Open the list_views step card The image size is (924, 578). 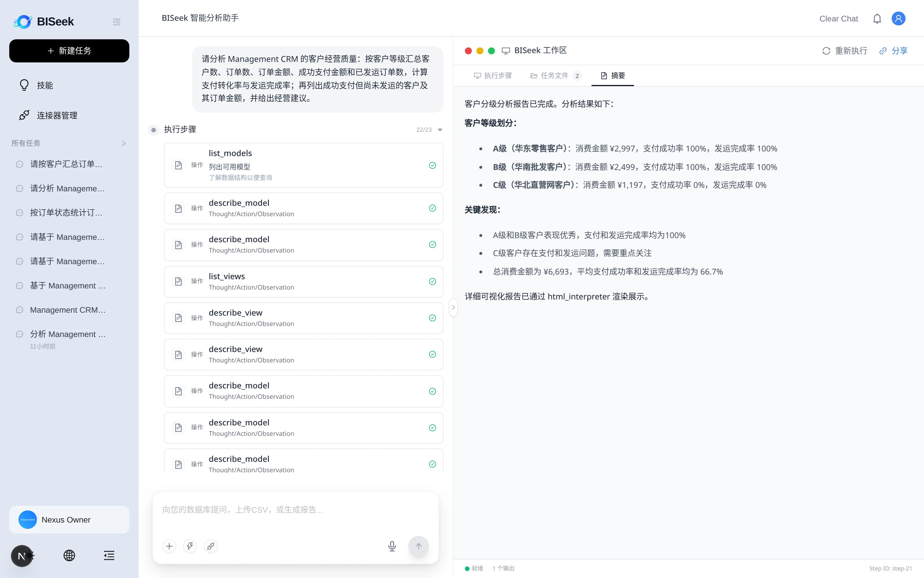[x=303, y=281]
